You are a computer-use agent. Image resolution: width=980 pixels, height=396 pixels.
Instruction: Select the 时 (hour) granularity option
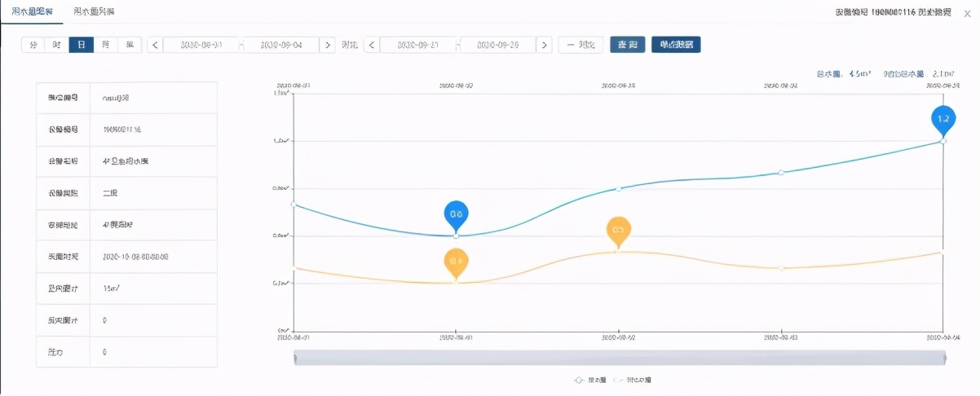(x=56, y=45)
